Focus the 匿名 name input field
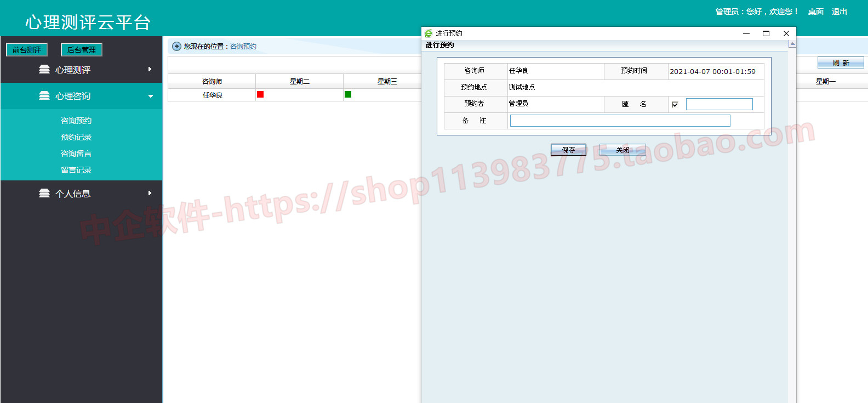Screen dimensions: 868x403 [x=719, y=104]
